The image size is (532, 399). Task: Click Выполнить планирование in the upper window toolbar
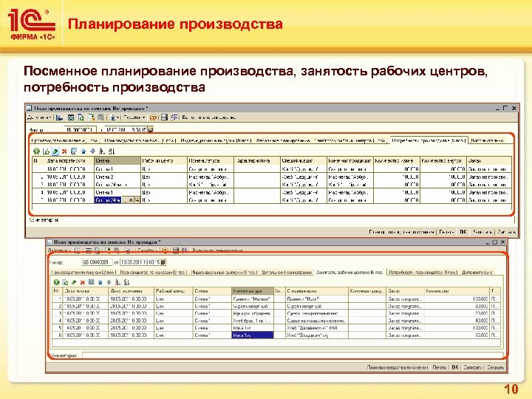[x=209, y=117]
